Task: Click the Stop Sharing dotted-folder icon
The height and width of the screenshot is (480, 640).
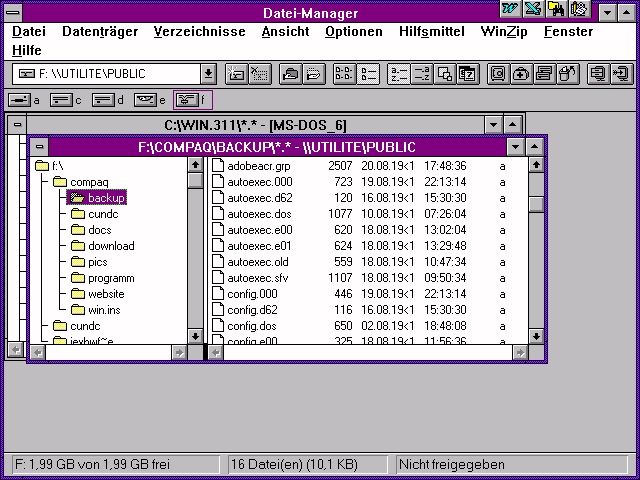Action: click(x=314, y=74)
